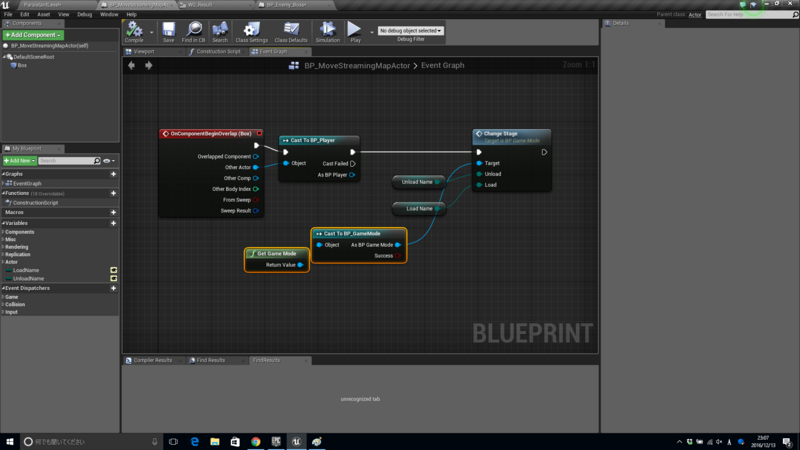Expand the Rendering variable category
This screenshot has height=450, width=800.
point(3,247)
